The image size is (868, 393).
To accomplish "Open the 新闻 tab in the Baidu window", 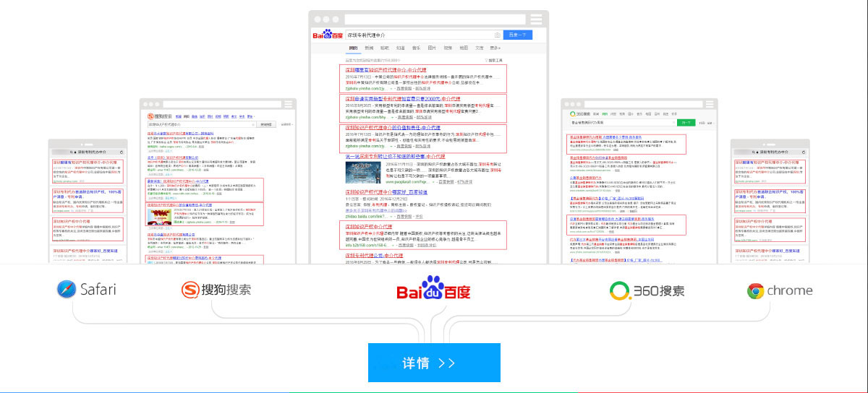I will pyautogui.click(x=369, y=48).
